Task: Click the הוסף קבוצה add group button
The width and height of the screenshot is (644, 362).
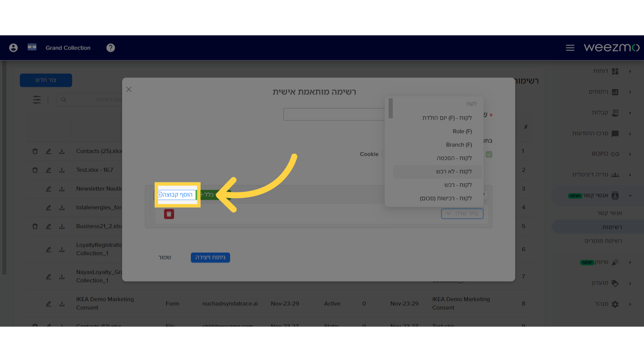Action: (175, 195)
